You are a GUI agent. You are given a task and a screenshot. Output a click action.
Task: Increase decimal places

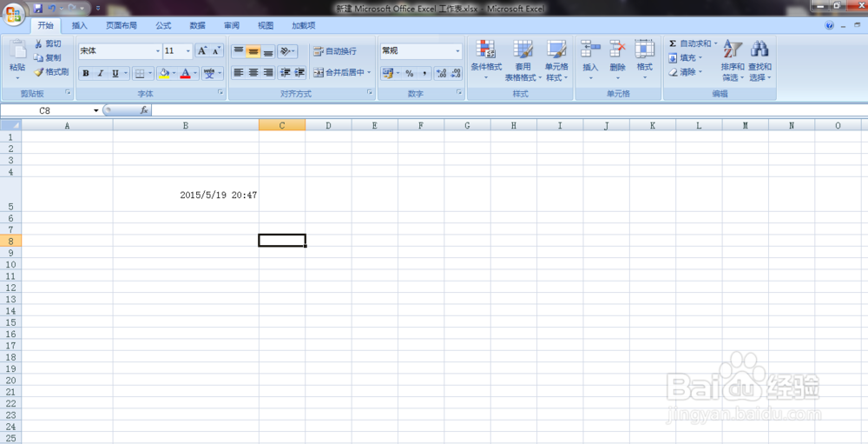(441, 73)
